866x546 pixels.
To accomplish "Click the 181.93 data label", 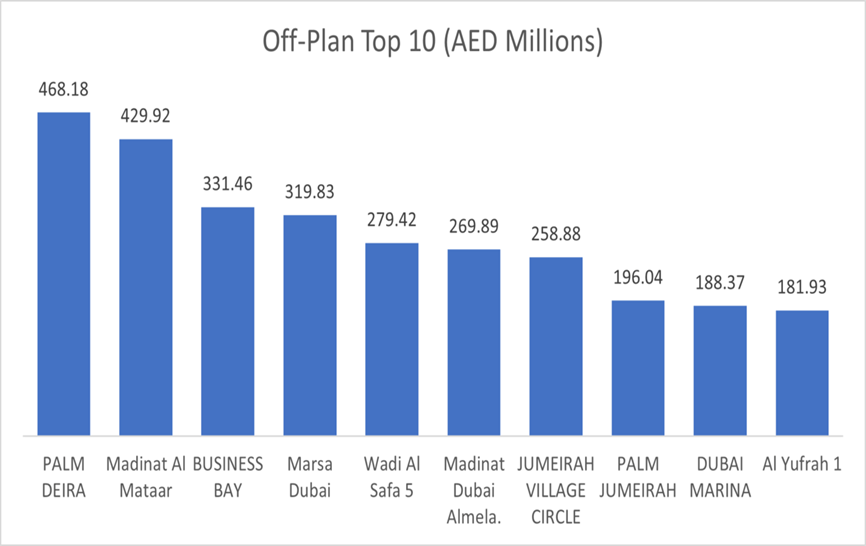I will click(802, 288).
